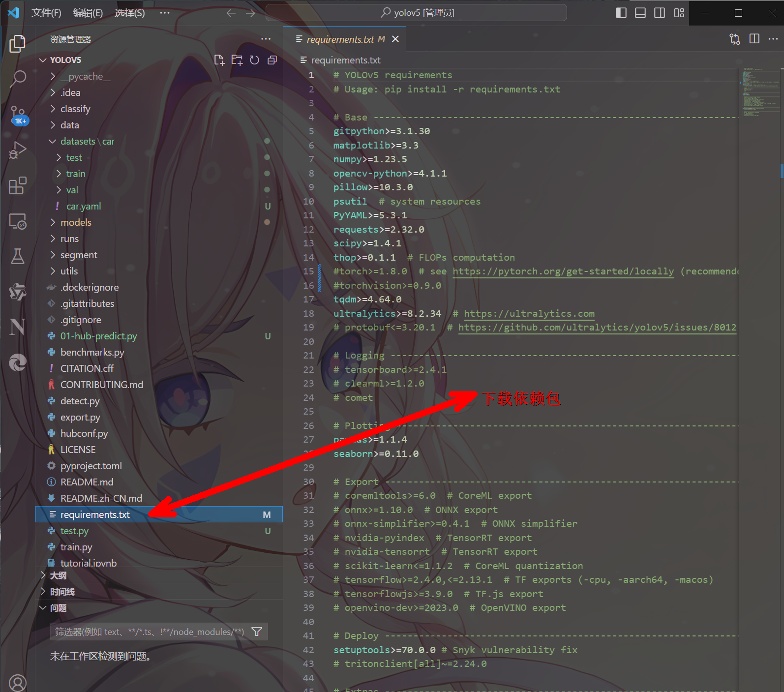Open Run and Debug view
784x692 pixels.
coord(18,150)
